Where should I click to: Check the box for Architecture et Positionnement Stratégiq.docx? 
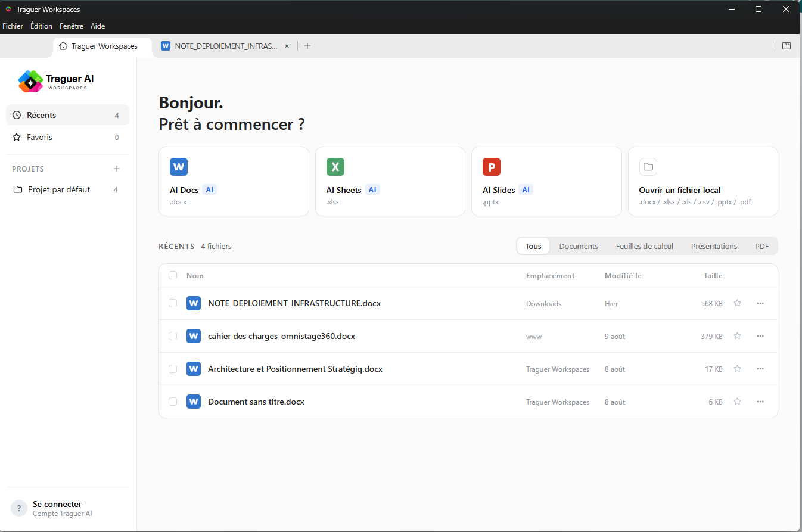(173, 369)
